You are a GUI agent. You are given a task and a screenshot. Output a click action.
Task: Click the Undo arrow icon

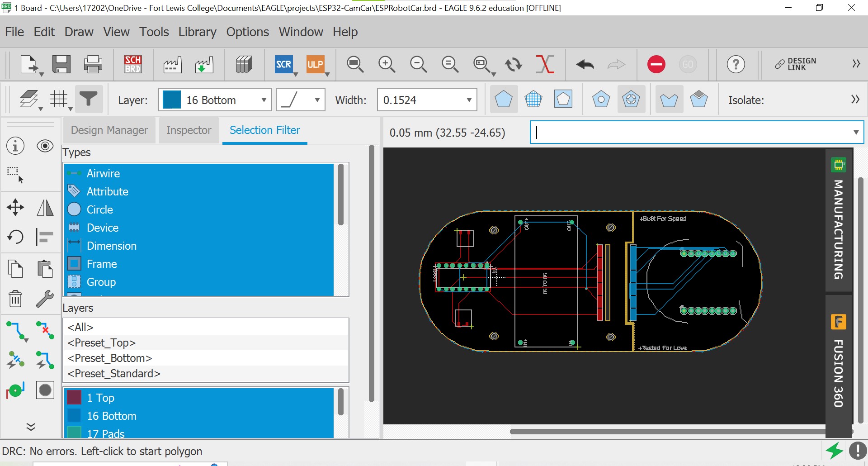585,65
